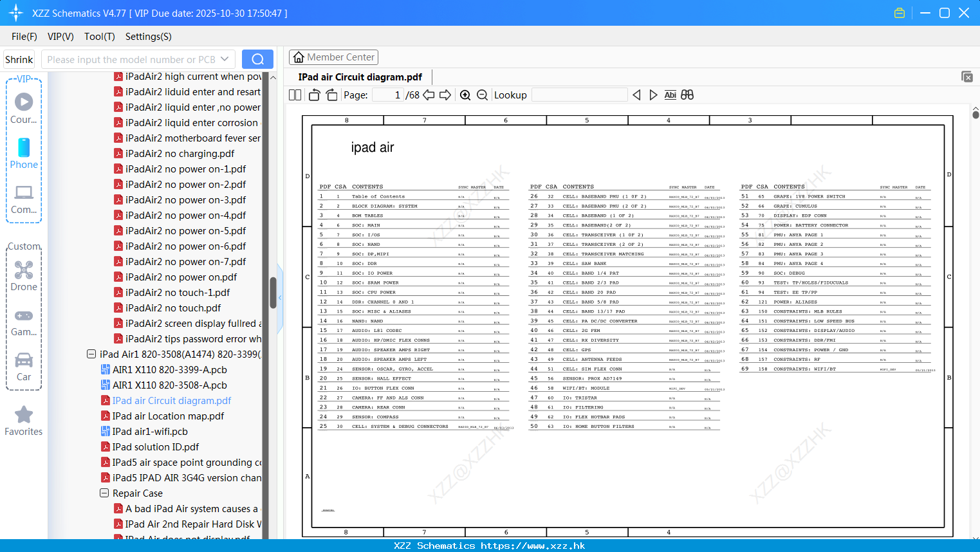Rotate the page counterclockwise
Image resolution: width=980 pixels, height=552 pixels.
coord(314,95)
